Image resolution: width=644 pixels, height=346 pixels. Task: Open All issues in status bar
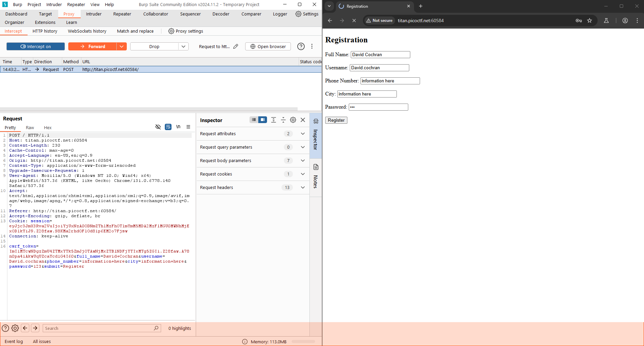[x=42, y=341]
